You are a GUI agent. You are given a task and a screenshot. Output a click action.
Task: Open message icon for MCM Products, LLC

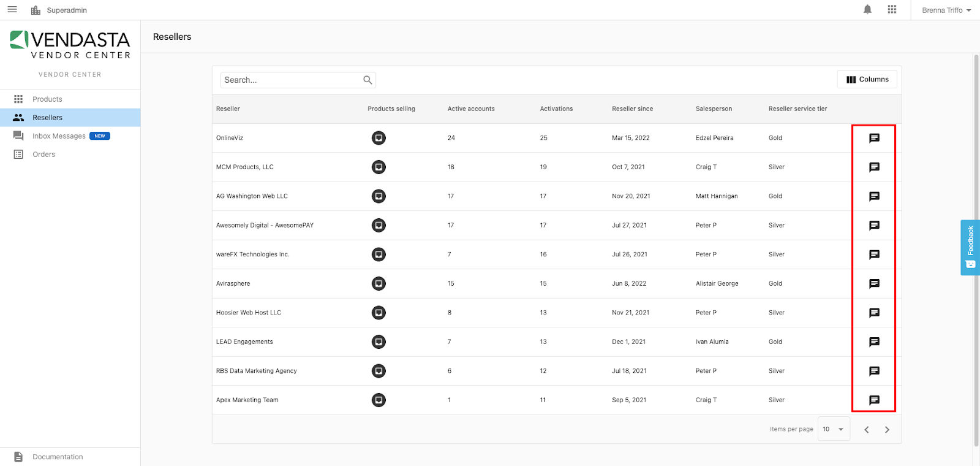[x=874, y=167]
